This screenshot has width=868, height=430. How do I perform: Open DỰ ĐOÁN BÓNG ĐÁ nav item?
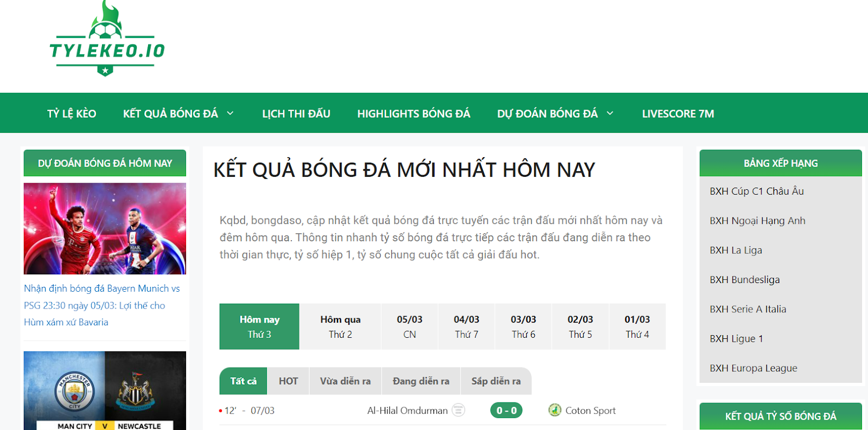pos(547,113)
